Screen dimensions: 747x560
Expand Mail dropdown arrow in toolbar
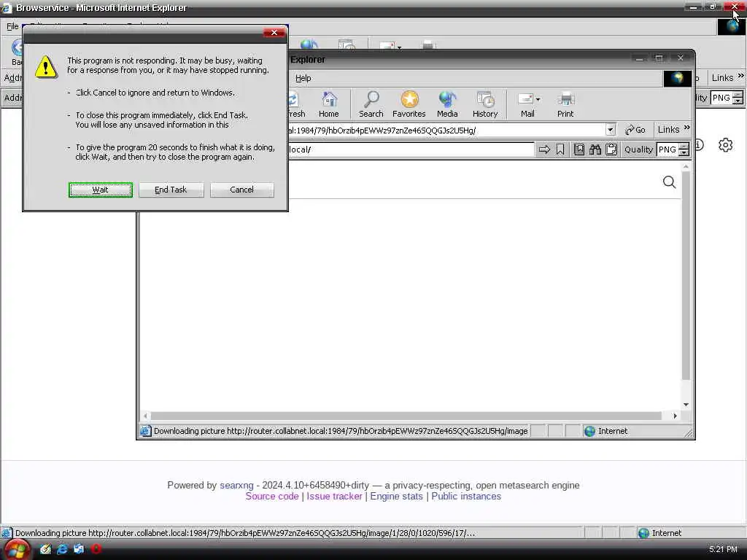click(538, 99)
